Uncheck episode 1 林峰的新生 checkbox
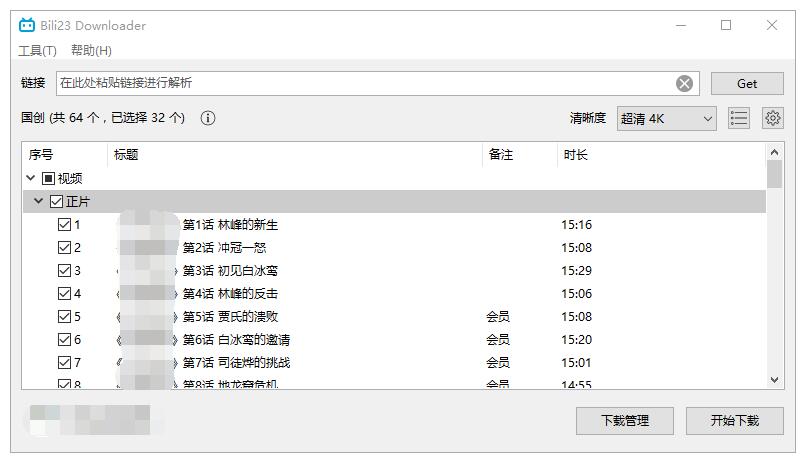Screen dimensions: 808x464 65,225
